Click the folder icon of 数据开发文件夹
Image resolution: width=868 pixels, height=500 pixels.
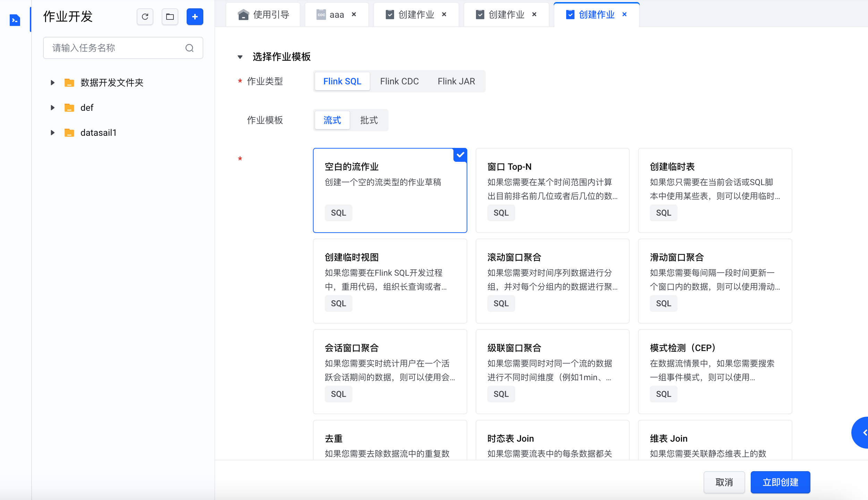69,83
